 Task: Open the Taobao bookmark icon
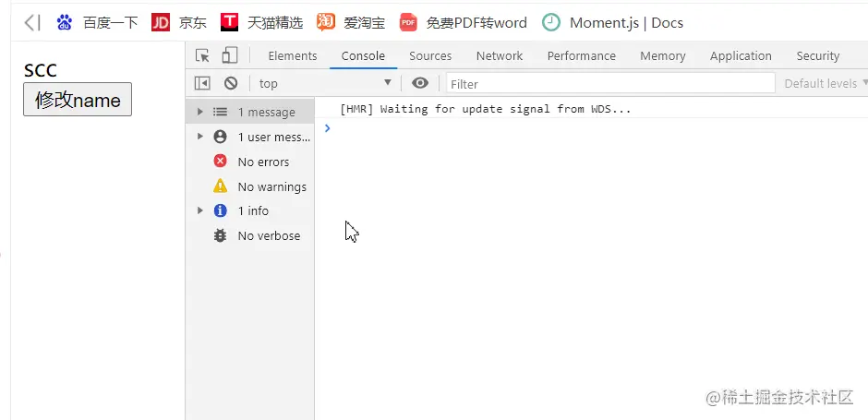325,22
